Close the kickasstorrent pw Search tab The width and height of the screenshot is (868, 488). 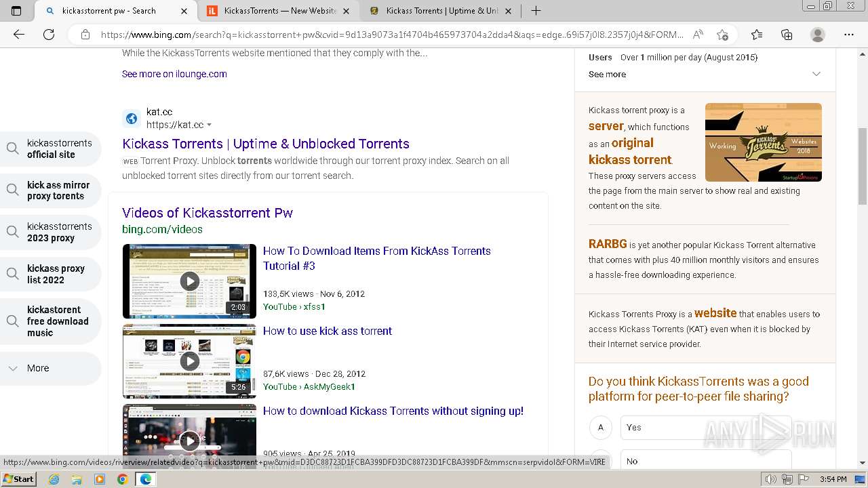coord(184,11)
